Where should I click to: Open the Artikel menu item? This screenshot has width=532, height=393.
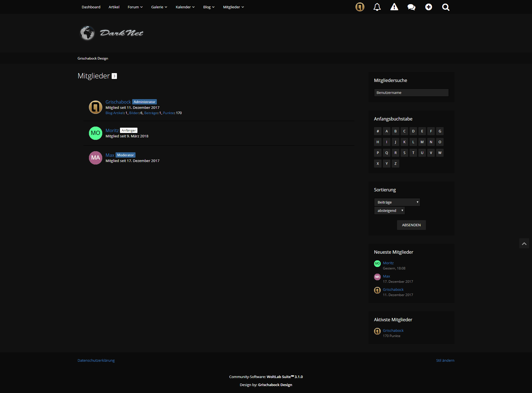[x=114, y=7]
